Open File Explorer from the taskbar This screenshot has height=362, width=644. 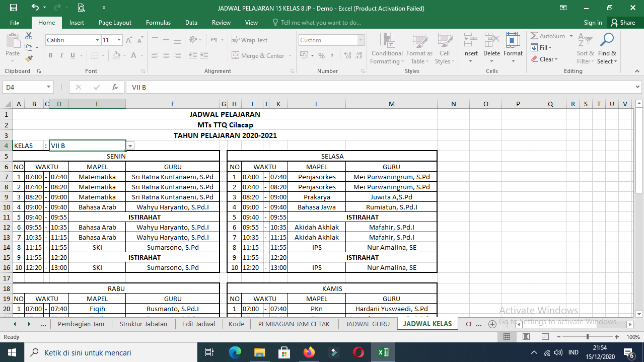click(x=259, y=352)
